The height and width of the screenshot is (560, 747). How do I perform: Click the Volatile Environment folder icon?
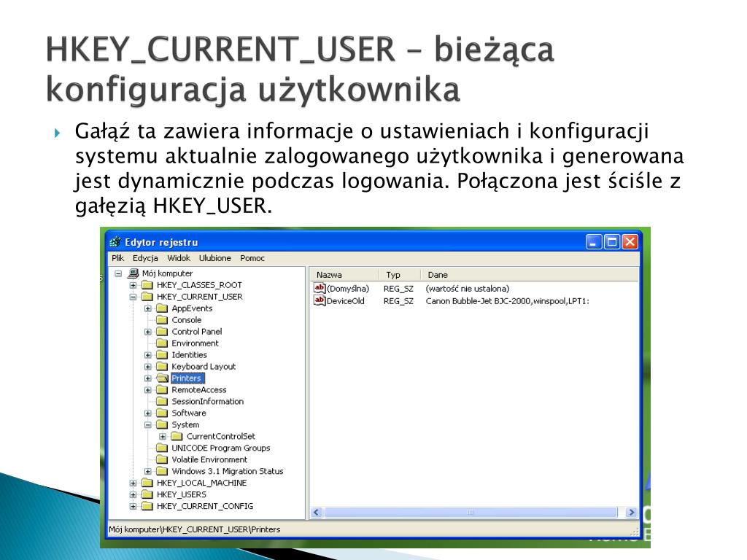tap(163, 459)
